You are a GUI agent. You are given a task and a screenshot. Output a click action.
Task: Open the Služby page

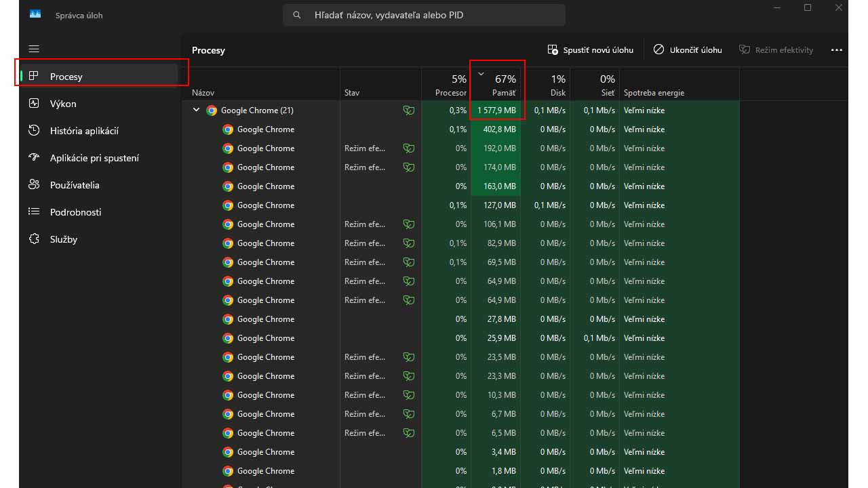click(100, 239)
